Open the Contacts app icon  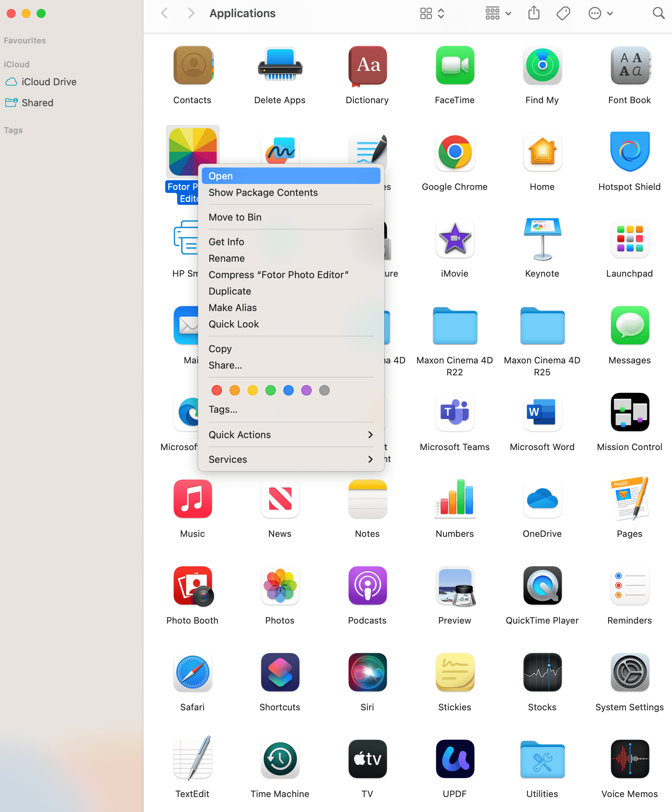(192, 65)
